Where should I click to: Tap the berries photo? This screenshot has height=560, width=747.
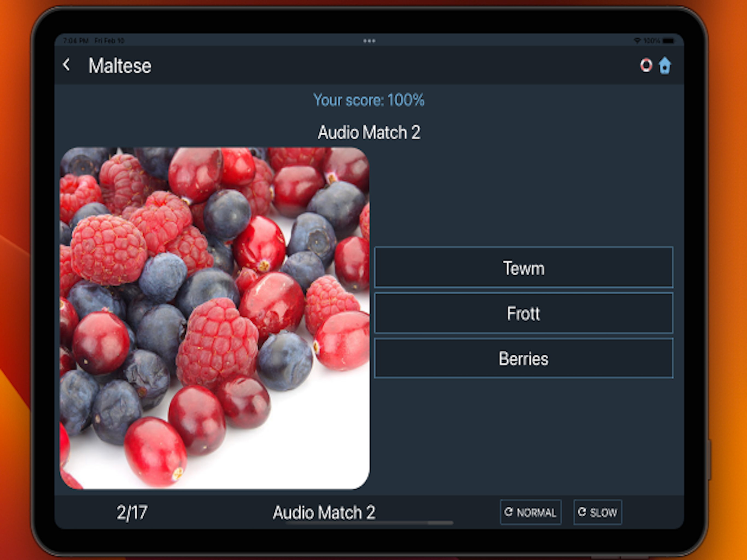tap(215, 318)
